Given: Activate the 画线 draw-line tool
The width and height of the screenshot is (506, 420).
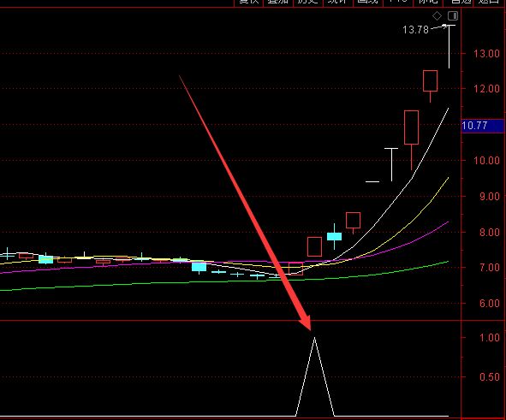Looking at the screenshot, I should [367, 2].
